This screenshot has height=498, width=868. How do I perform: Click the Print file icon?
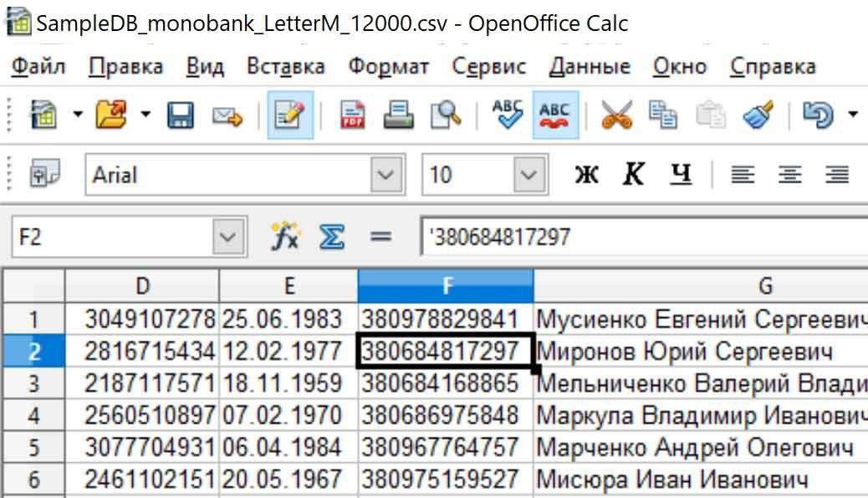(399, 116)
